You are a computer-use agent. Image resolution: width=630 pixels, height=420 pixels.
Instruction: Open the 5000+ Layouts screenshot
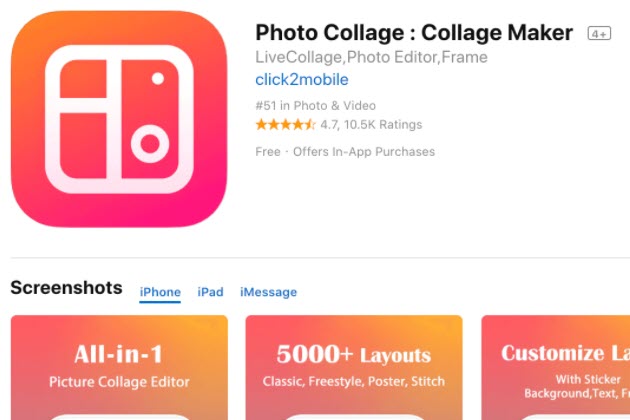point(354,367)
